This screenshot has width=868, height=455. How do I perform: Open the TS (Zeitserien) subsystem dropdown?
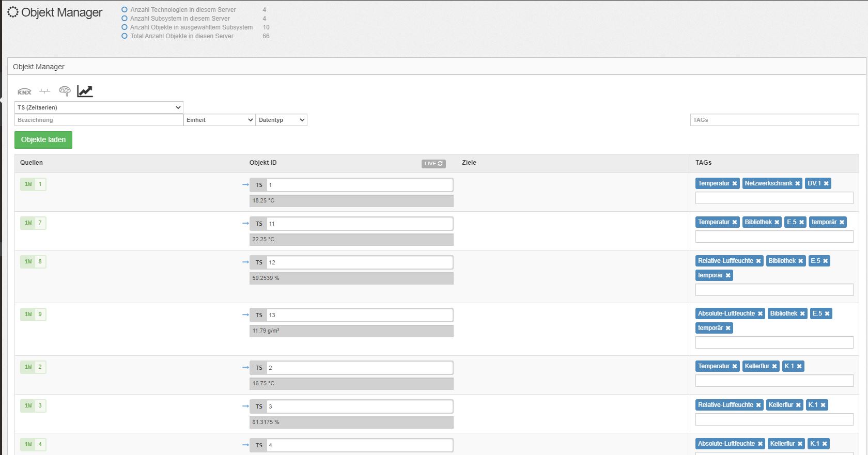pyautogui.click(x=99, y=107)
